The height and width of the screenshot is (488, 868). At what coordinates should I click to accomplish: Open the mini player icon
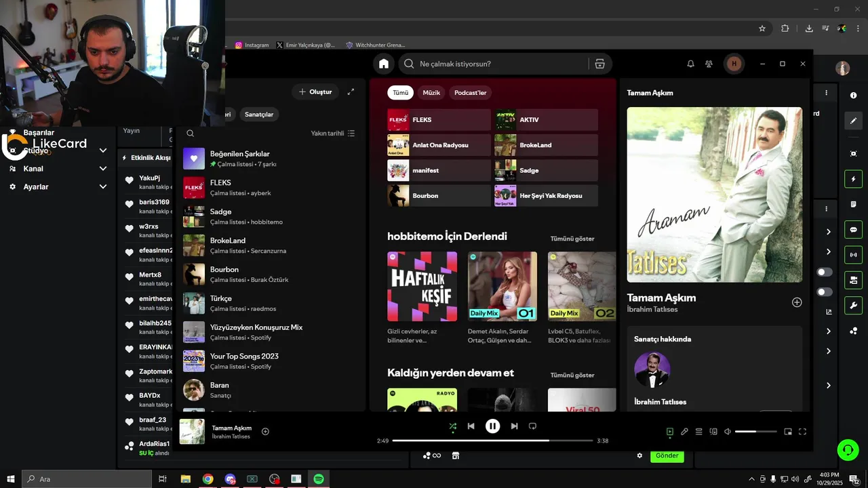[x=788, y=432]
